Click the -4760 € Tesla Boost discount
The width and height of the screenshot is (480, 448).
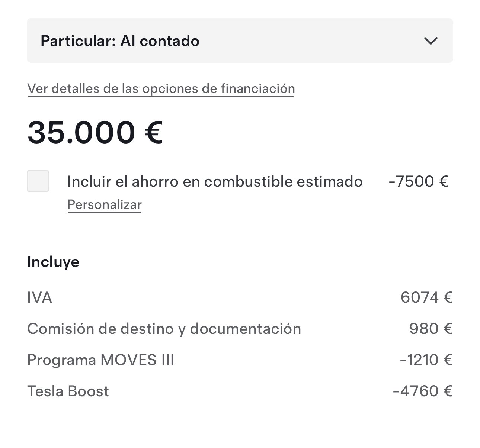point(423,391)
